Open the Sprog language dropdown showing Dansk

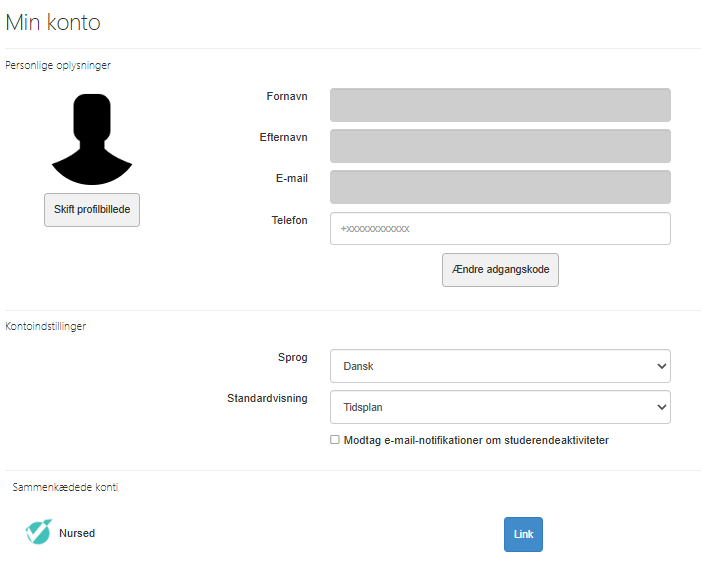pyautogui.click(x=500, y=366)
